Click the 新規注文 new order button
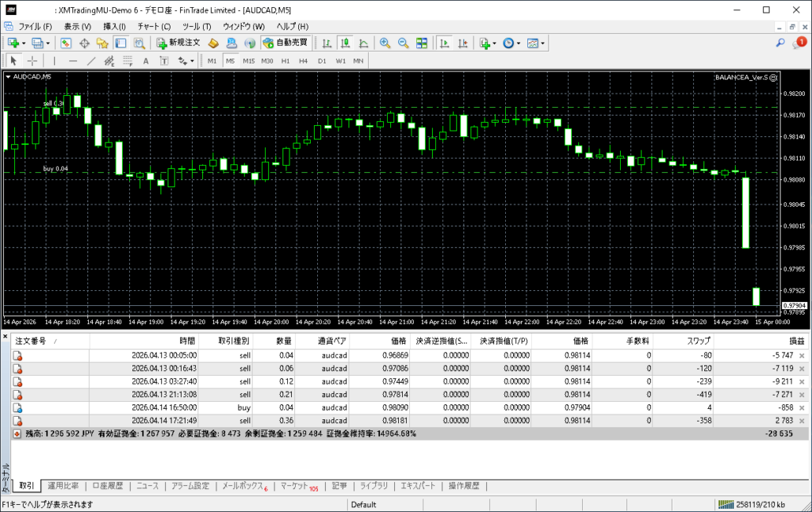Image resolution: width=812 pixels, height=512 pixels. (178, 43)
